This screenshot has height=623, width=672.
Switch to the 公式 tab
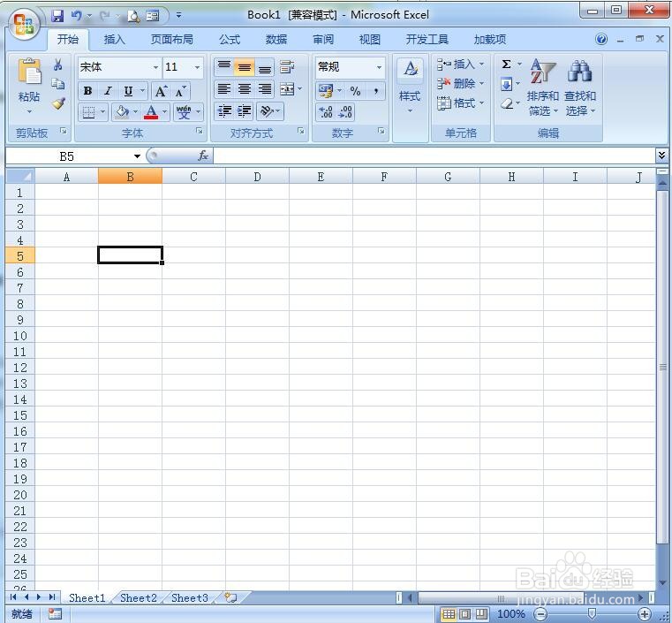point(230,40)
